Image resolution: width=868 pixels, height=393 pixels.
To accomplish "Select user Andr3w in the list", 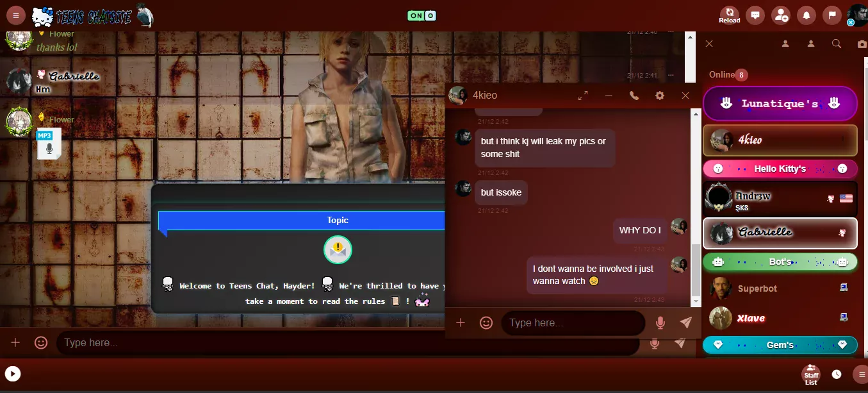I will (x=780, y=199).
